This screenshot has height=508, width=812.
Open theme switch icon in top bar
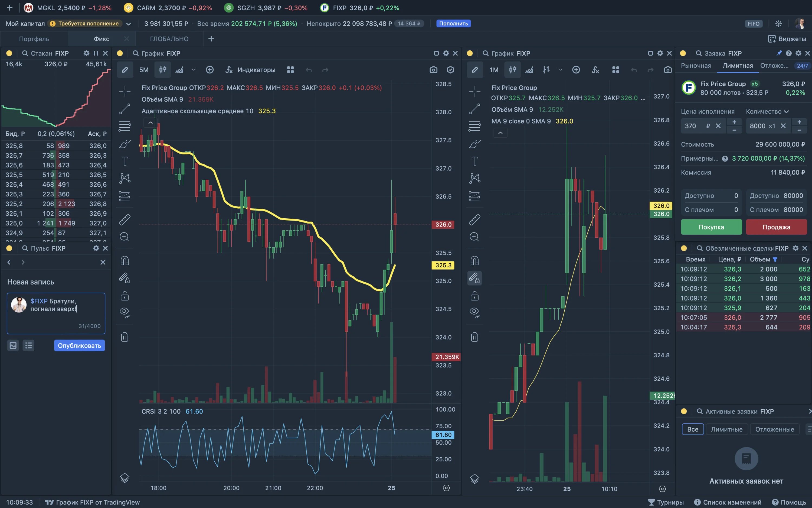[779, 24]
